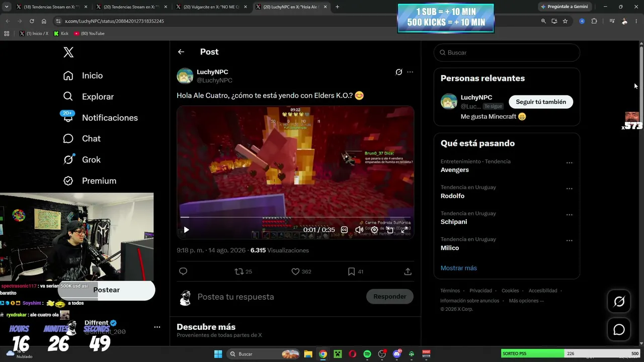
Task: Play the video in the post
Action: 186,230
